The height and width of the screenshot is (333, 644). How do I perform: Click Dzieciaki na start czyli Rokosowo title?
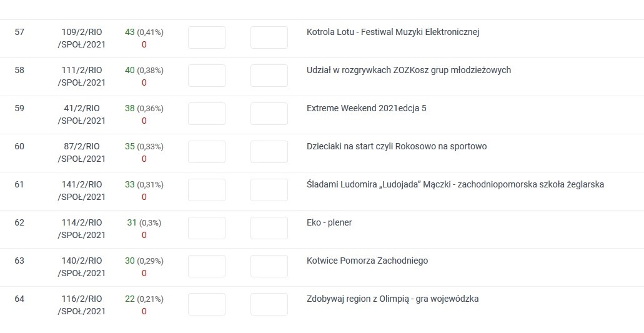point(397,146)
